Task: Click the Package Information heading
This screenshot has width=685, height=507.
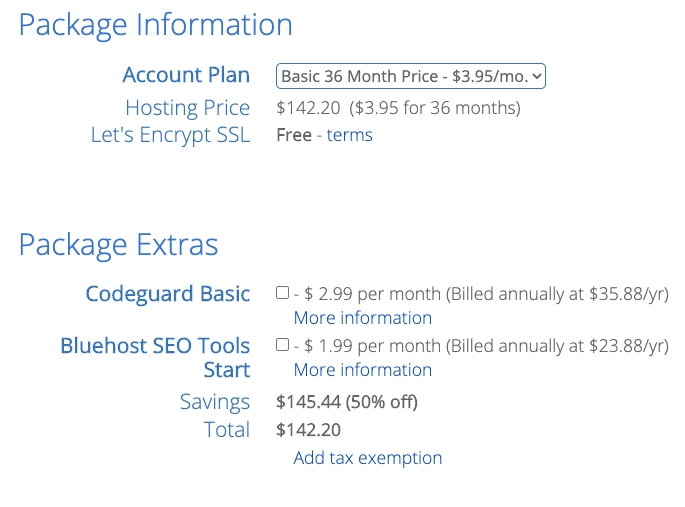Action: click(156, 25)
